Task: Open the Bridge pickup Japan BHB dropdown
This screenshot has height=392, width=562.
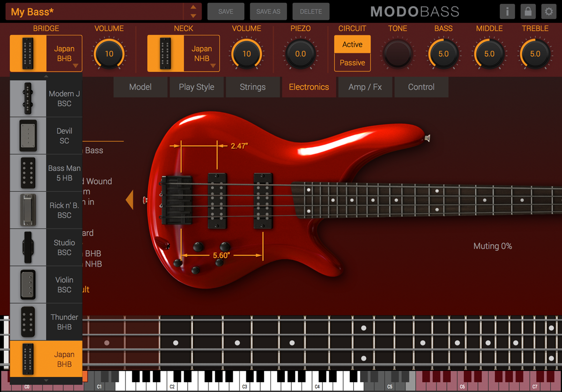Action: point(46,53)
